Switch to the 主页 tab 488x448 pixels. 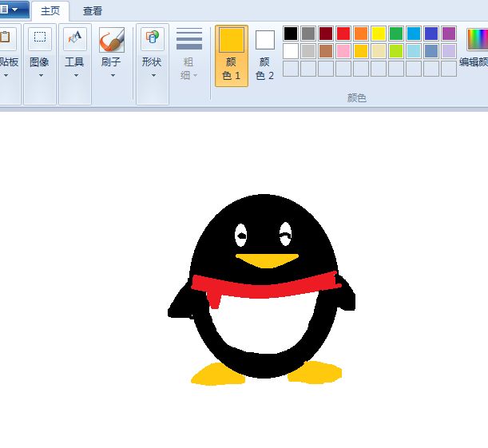coord(50,11)
